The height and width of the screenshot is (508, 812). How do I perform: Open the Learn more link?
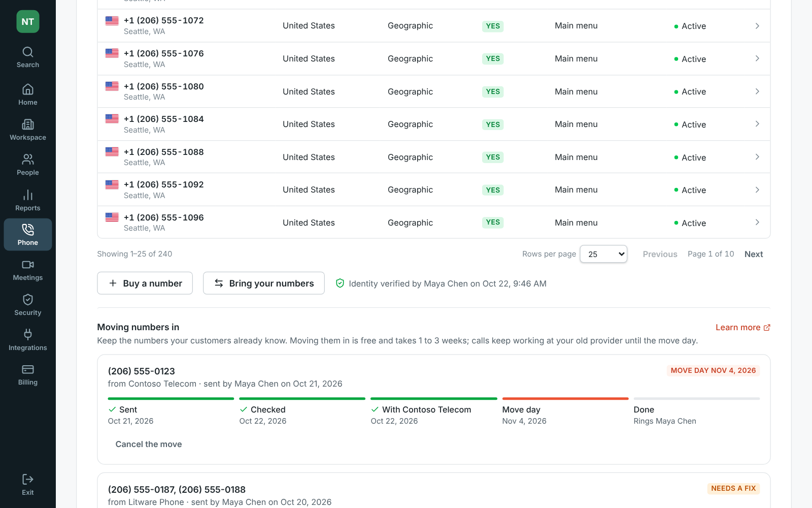click(x=743, y=328)
